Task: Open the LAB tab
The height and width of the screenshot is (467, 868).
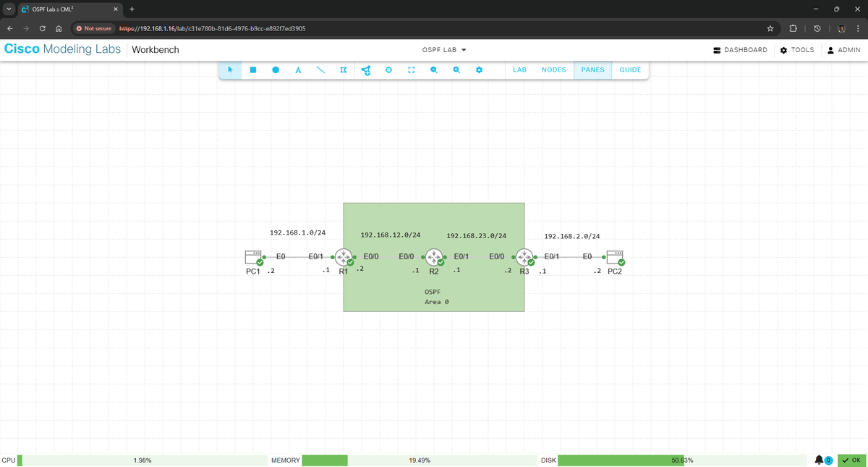Action: [519, 70]
